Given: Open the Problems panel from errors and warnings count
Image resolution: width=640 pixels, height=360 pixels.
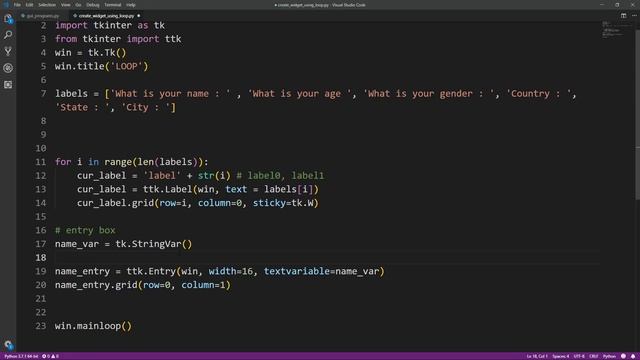Looking at the screenshot, I should click(50, 356).
